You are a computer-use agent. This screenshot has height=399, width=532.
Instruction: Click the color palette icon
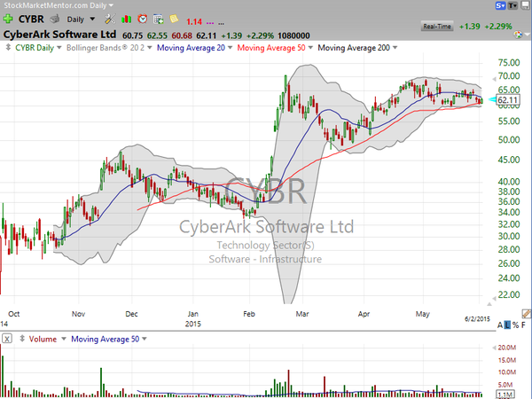tap(518, 35)
